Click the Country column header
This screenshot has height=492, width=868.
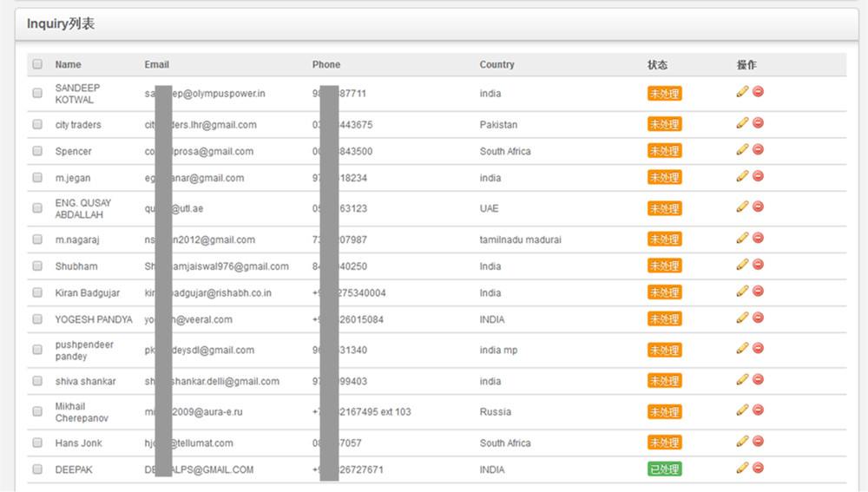tap(496, 64)
